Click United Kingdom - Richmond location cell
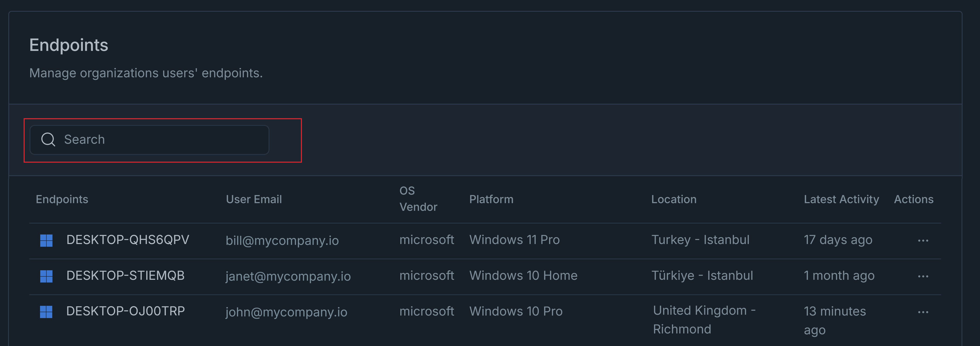Image resolution: width=980 pixels, height=346 pixels. pos(704,320)
